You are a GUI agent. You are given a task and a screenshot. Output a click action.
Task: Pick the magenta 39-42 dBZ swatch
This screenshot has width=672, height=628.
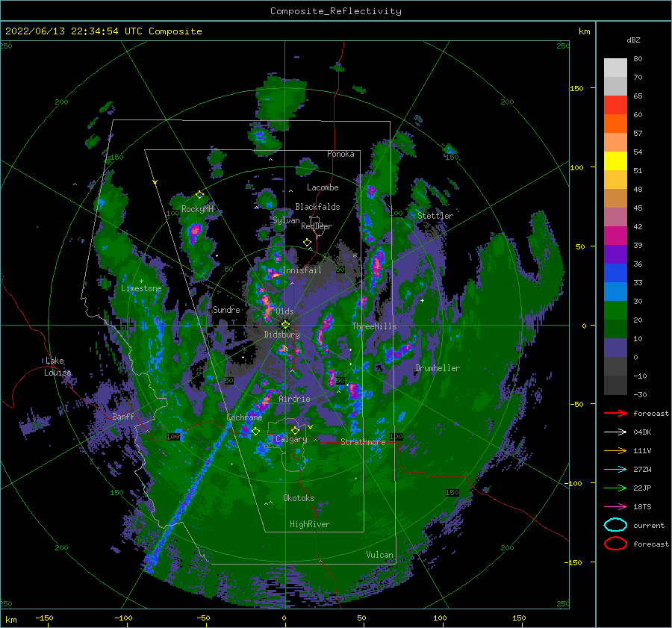(x=615, y=236)
